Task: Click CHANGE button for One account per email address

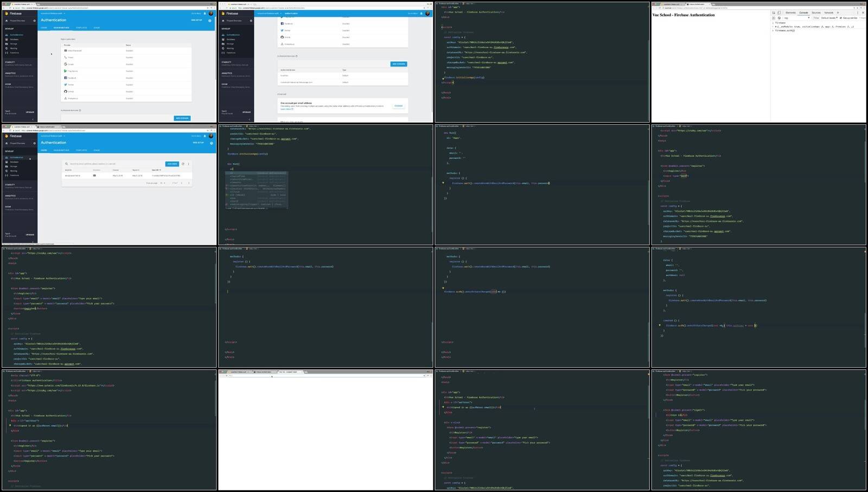Action: [399, 106]
